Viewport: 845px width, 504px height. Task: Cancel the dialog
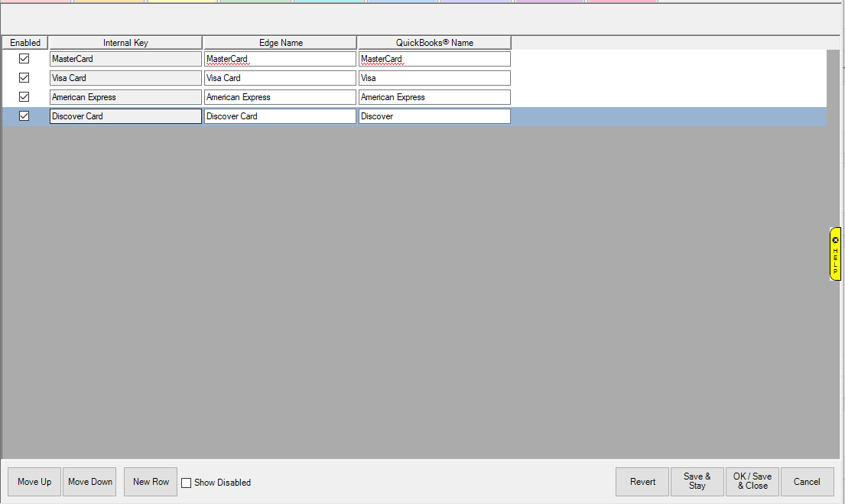[807, 482]
